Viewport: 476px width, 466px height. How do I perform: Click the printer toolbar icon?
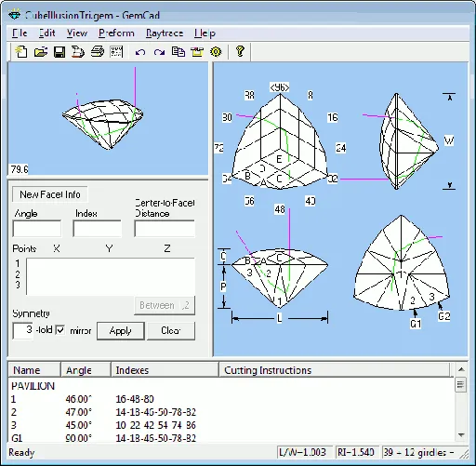coord(98,51)
